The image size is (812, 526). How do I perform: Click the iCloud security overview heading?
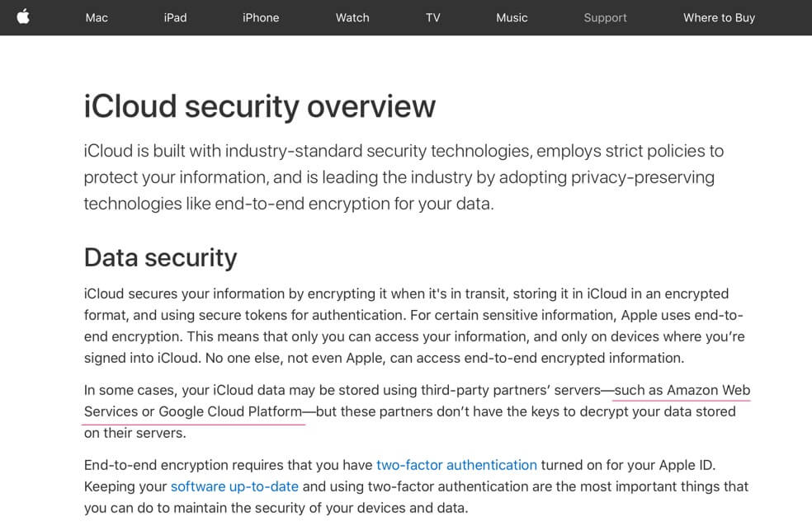(259, 106)
